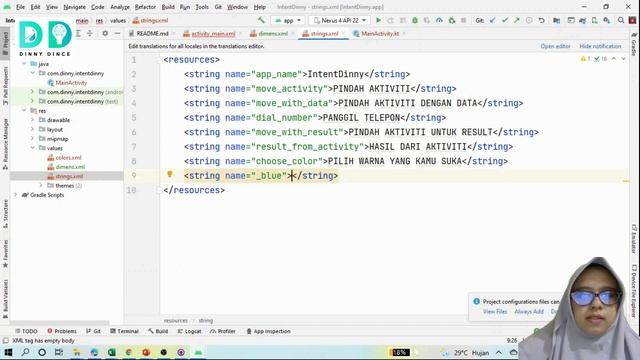Select MainActivity in project tree
The width and height of the screenshot is (640, 360).
point(67,82)
